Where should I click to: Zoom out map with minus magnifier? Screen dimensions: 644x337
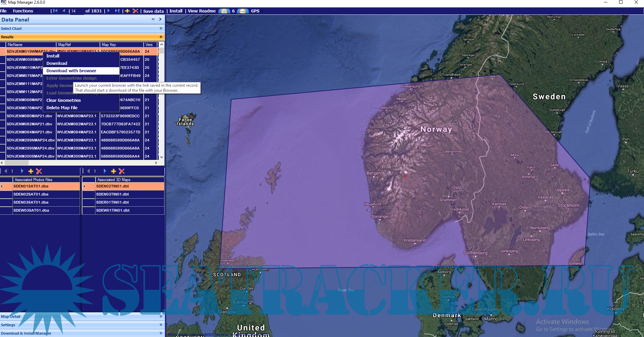(242, 11)
